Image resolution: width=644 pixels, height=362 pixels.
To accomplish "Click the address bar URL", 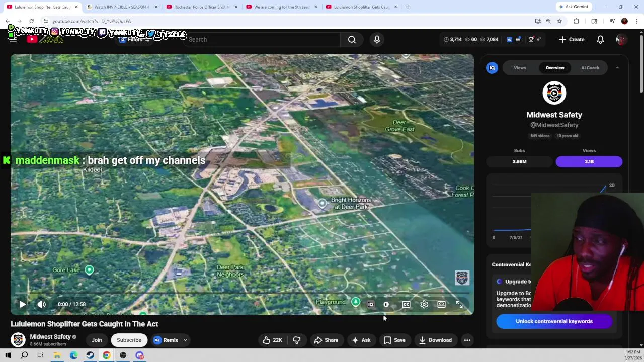I will (92, 21).
